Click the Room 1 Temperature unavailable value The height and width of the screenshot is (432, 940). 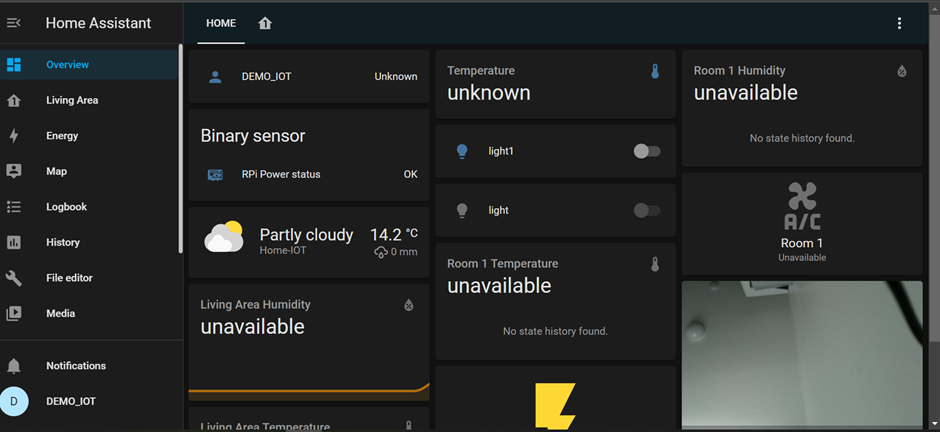tap(499, 286)
